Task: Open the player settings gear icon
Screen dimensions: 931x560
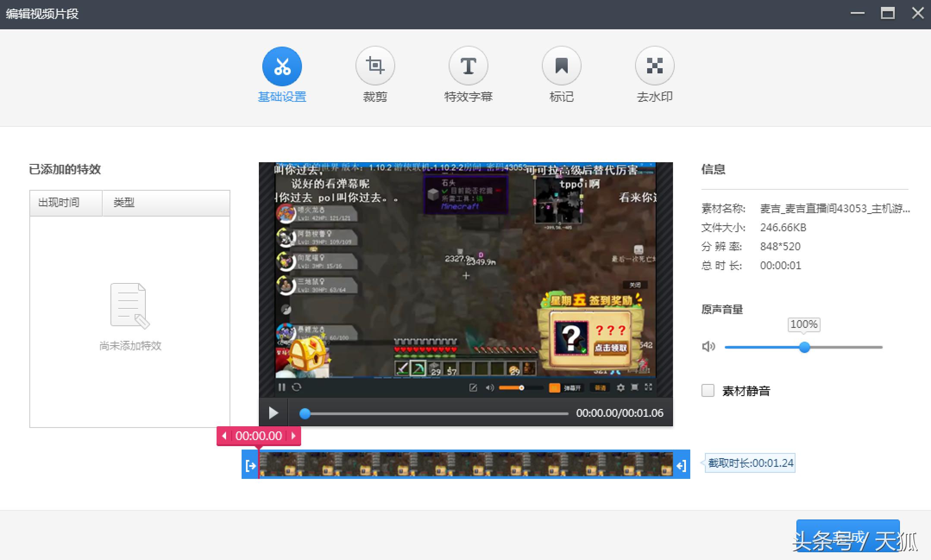Action: (621, 387)
